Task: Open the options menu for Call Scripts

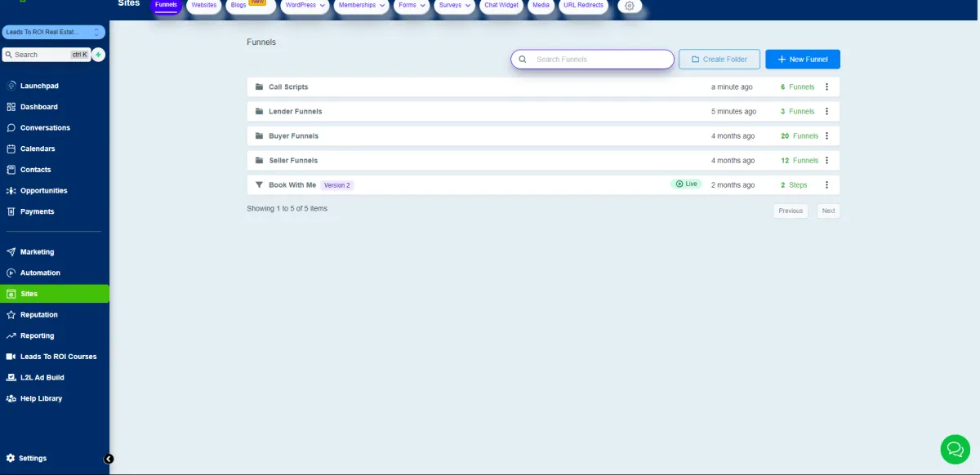Action: click(826, 87)
